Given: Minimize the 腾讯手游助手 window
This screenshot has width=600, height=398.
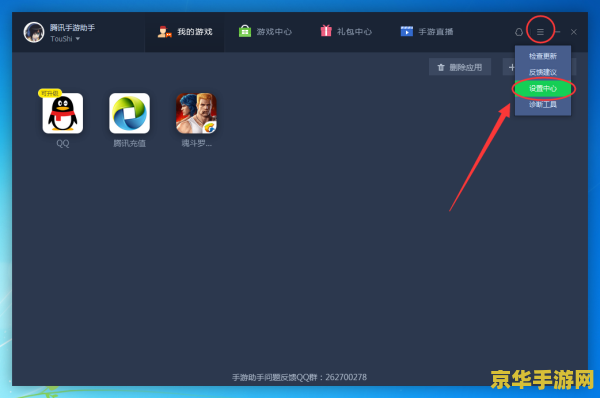Looking at the screenshot, I should [557, 32].
